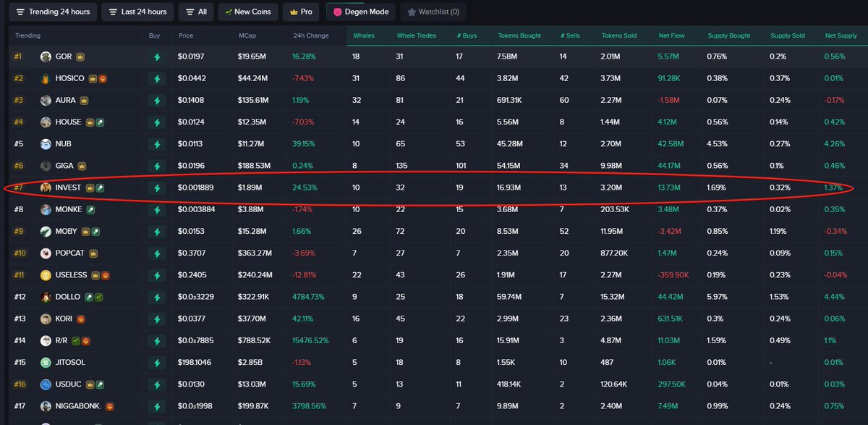868x425 pixels.
Task: Open the All filter dropdown
Action: [x=196, y=12]
